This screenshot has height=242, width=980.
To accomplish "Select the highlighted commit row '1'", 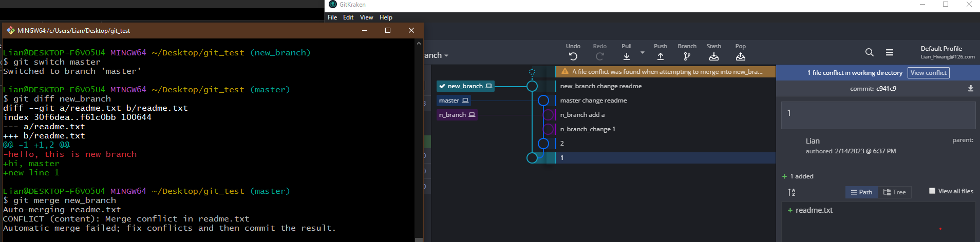I will point(666,158).
